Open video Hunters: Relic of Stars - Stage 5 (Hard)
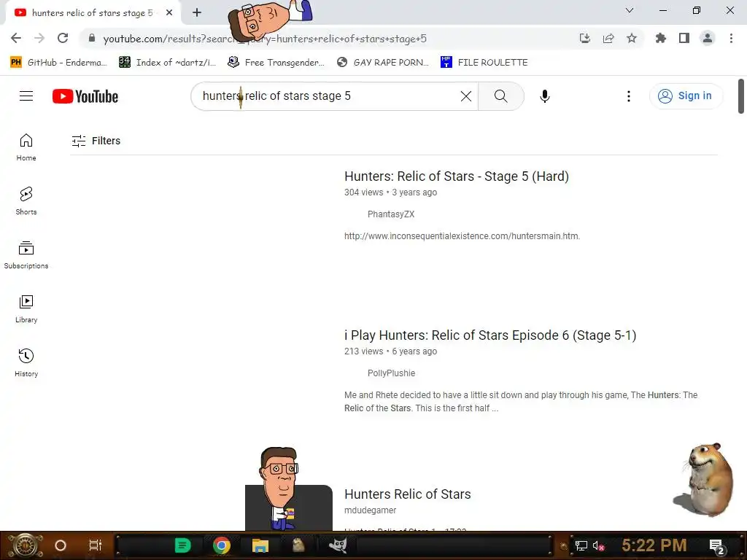 pos(457,176)
